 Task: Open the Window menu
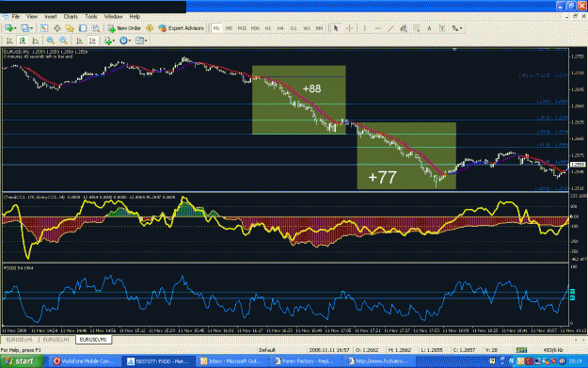point(113,17)
